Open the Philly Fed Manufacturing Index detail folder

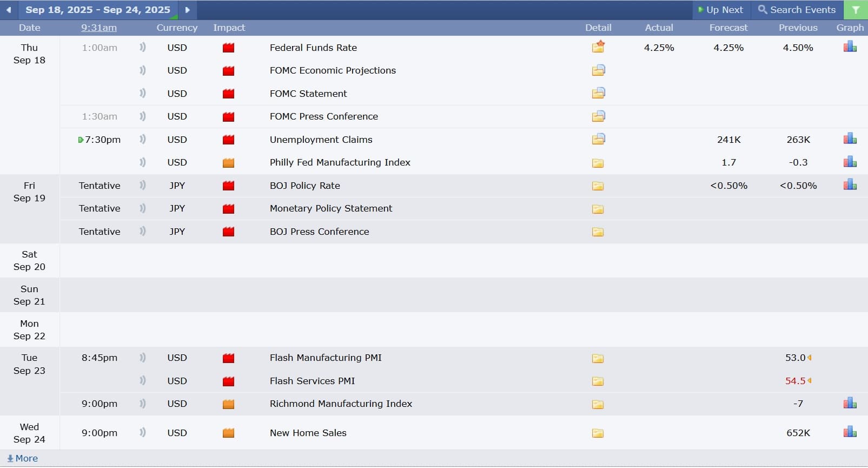(598, 163)
